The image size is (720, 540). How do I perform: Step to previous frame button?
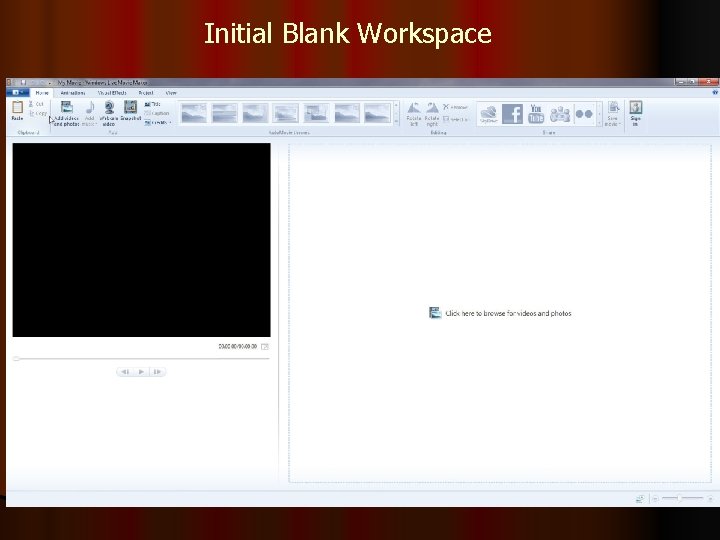click(125, 372)
